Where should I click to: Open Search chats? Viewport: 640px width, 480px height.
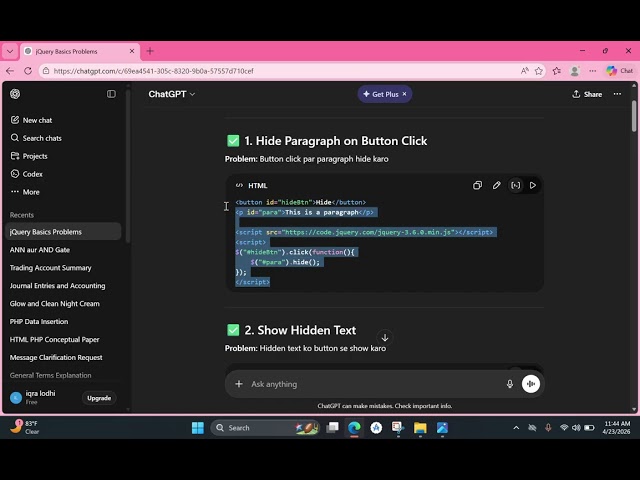[36, 138]
